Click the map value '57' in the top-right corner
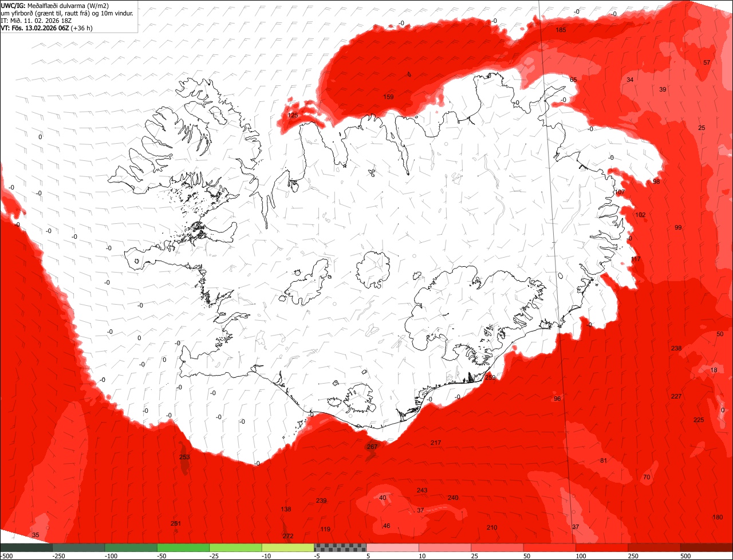Image resolution: width=733 pixels, height=560 pixels. (x=707, y=62)
